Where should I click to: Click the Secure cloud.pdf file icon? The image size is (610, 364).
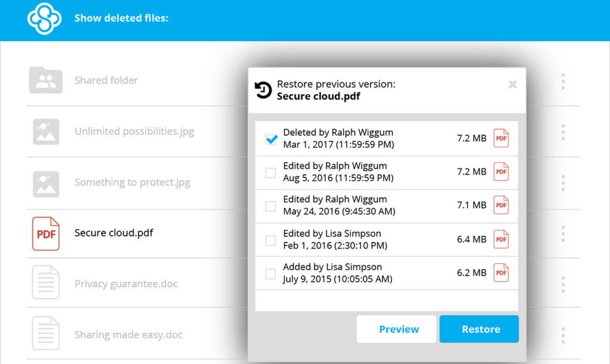[46, 234]
